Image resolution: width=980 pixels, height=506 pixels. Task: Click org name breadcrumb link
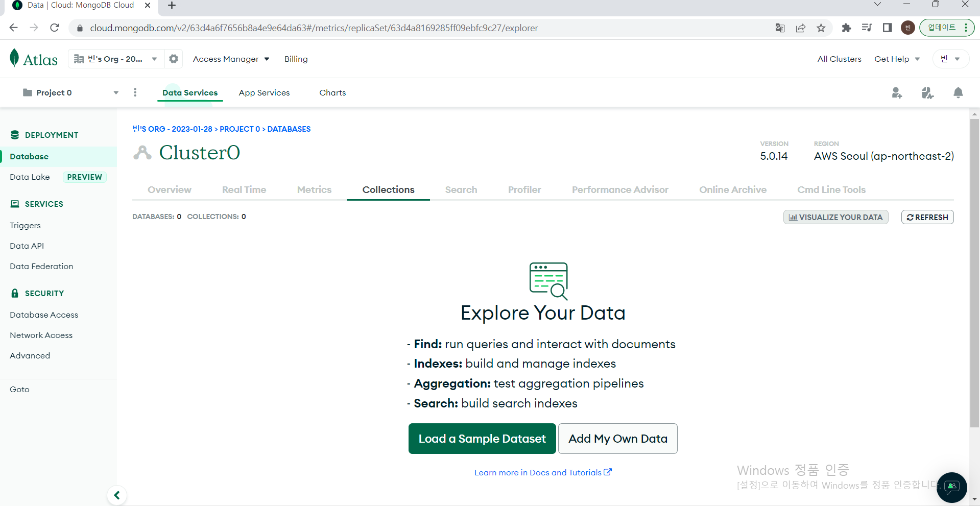click(173, 129)
